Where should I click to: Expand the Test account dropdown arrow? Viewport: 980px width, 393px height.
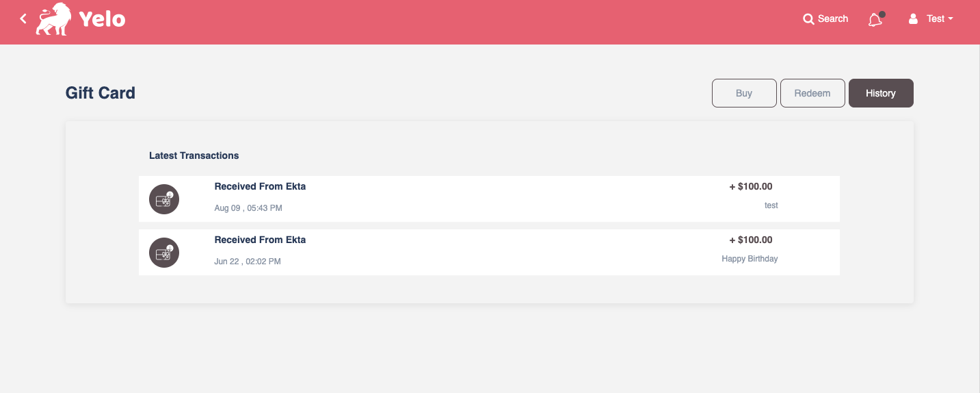point(951,19)
